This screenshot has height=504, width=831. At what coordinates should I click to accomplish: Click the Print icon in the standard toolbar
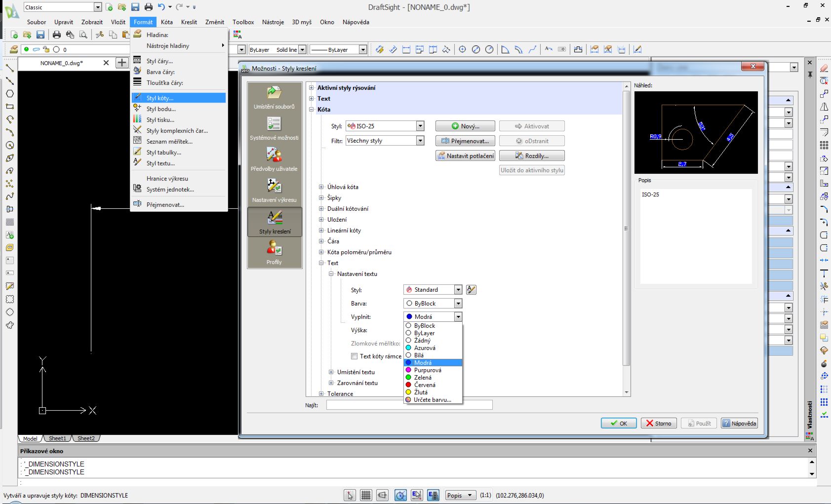57,35
